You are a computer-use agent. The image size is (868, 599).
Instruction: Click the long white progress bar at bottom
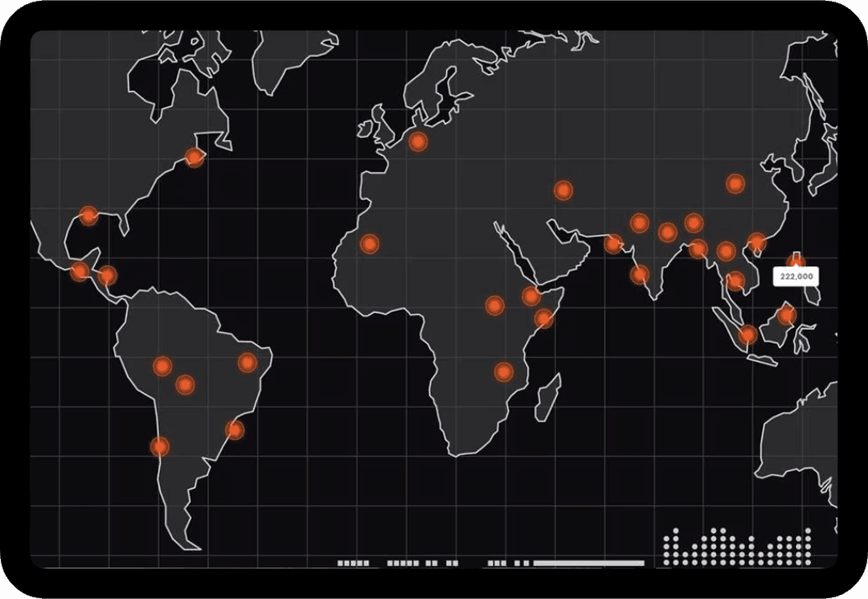[589, 564]
